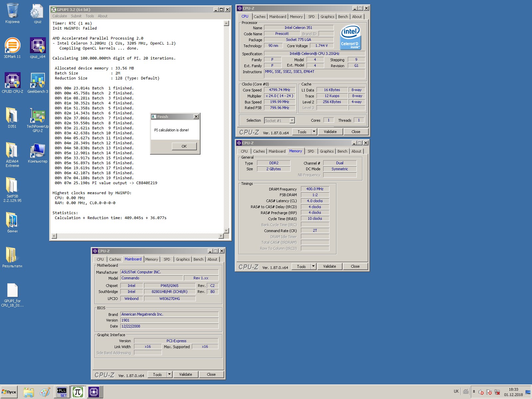Close the Finish dialog with X
The height and width of the screenshot is (399, 532).
pyautogui.click(x=196, y=117)
